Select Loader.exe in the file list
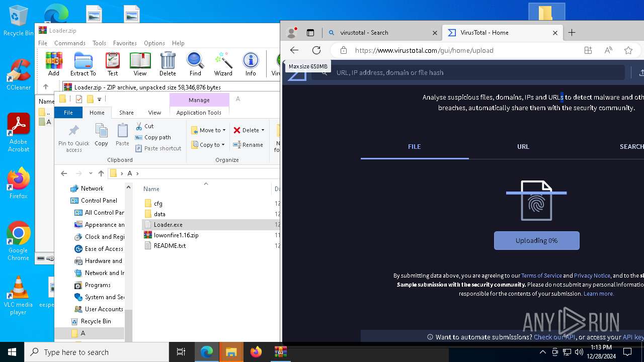The width and height of the screenshot is (644, 362). pos(168,225)
